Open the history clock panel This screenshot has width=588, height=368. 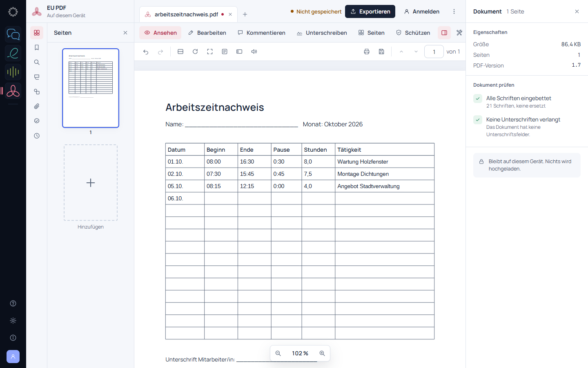pos(37,136)
